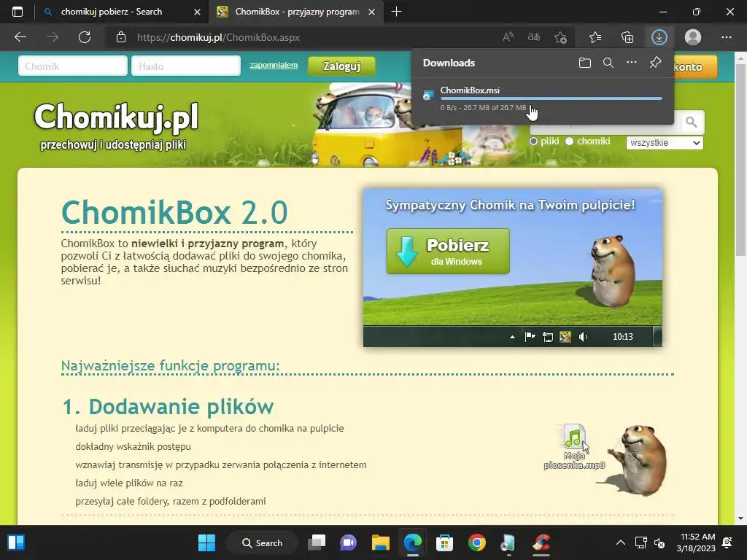This screenshot has height=560, width=747.
Task: Open the clock and date flyout
Action: 696,542
